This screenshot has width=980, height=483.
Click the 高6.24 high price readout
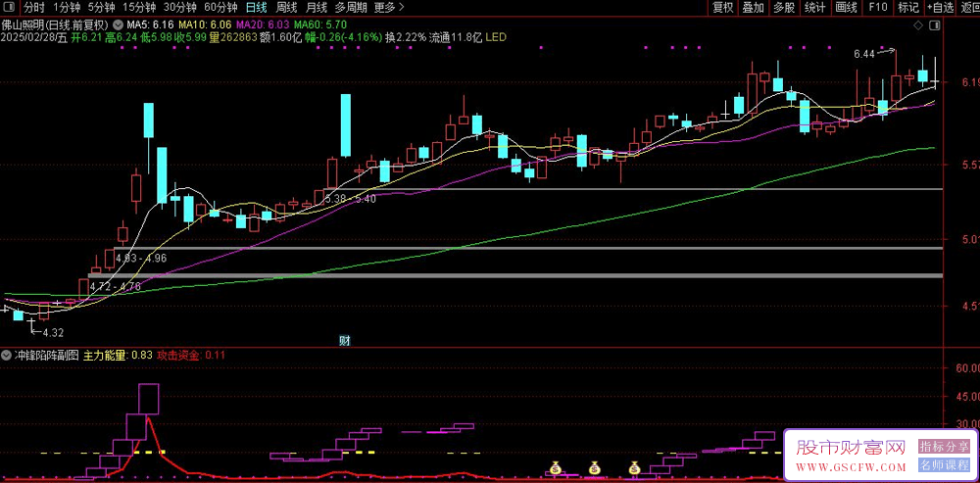pyautogui.click(x=122, y=37)
